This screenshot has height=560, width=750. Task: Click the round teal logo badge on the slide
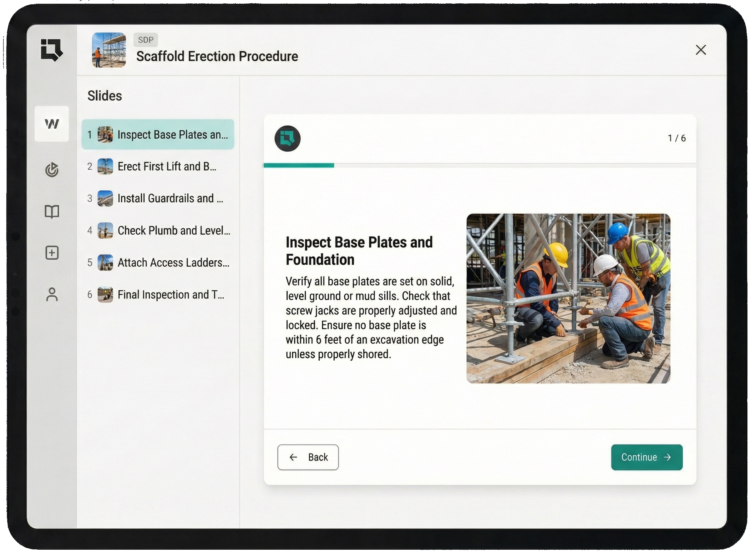click(x=287, y=138)
